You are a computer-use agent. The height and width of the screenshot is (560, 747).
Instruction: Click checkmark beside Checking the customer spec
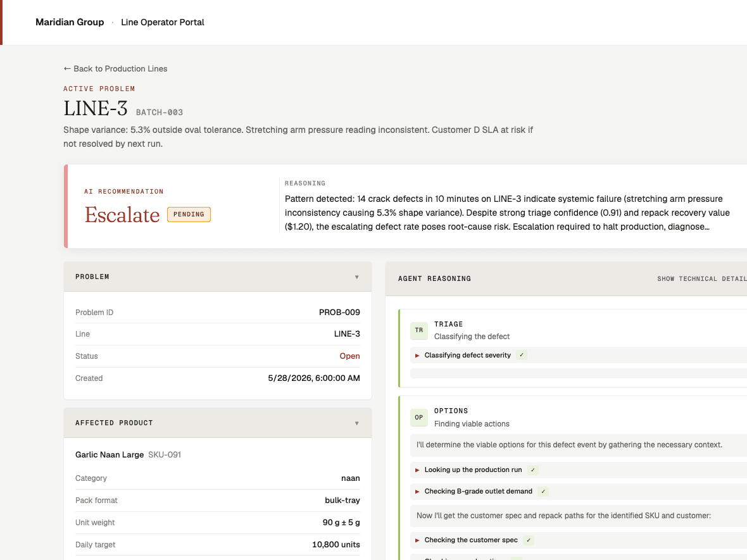[x=529, y=540]
